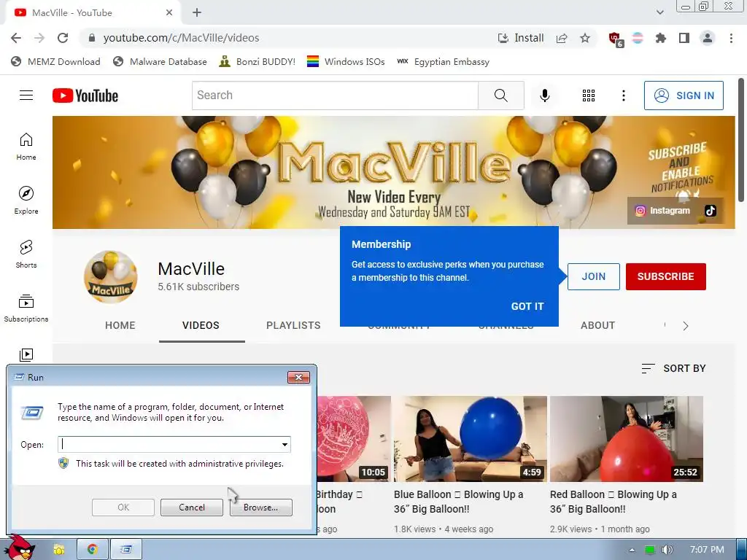Switch to PLAYLISTS tab
747x560 pixels.
point(293,326)
